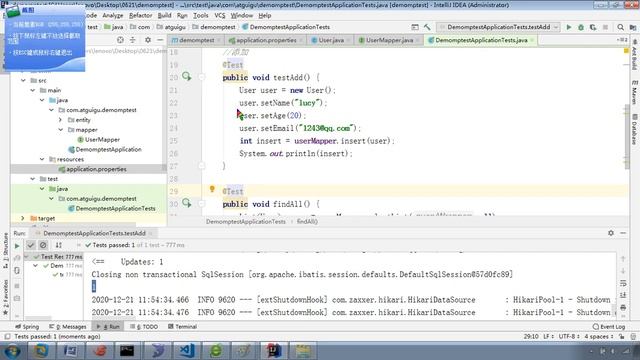Screen dimensions: 640x360
Task: Open the 4 spaces indent selector
Action: [x=599, y=336]
